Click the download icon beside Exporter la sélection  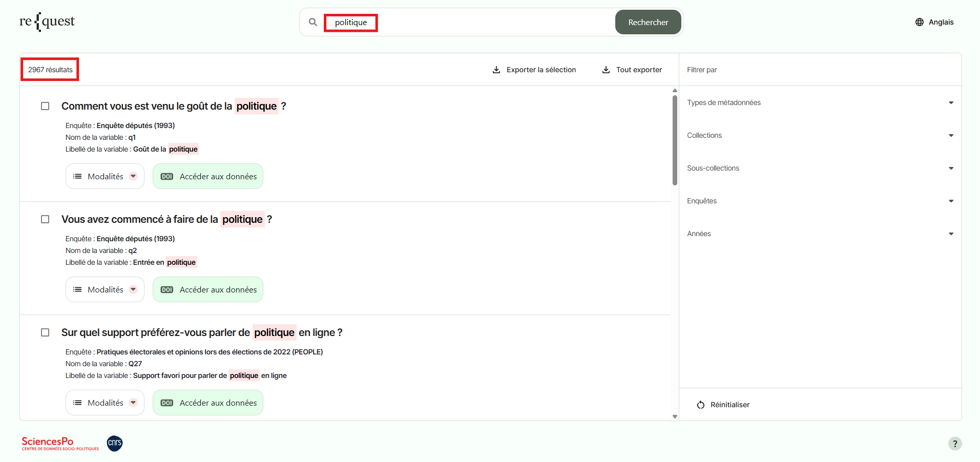[496, 70]
